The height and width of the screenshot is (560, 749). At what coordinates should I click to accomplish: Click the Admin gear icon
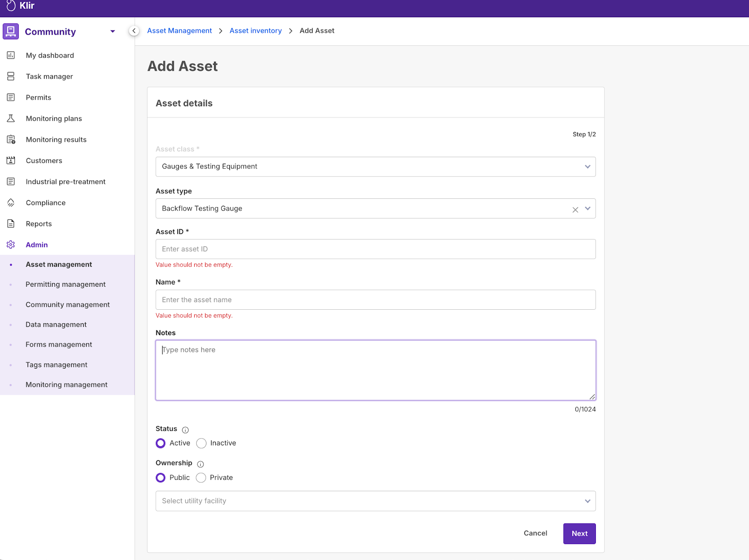pyautogui.click(x=11, y=245)
